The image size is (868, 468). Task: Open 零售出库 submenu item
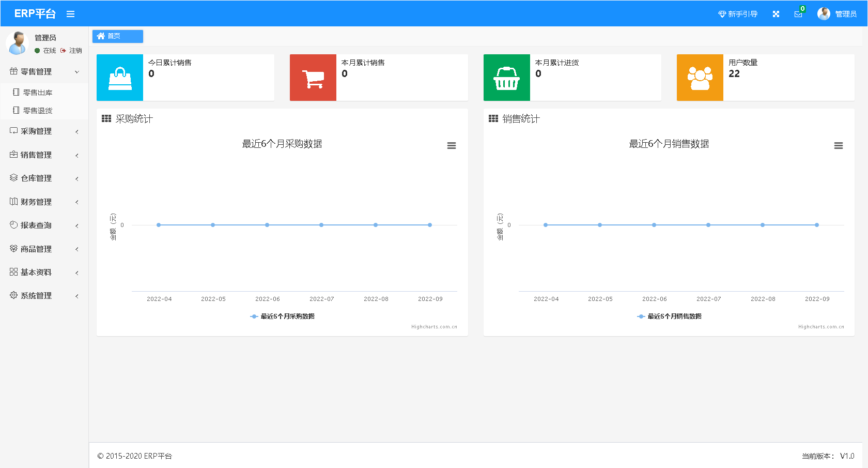pyautogui.click(x=37, y=93)
